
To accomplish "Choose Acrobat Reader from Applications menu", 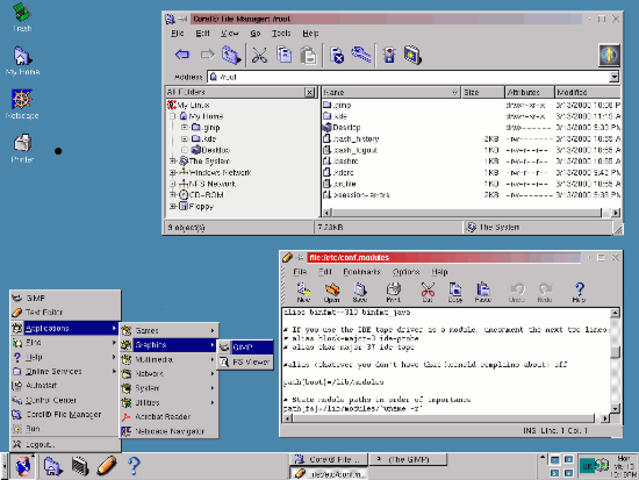I will tap(169, 417).
